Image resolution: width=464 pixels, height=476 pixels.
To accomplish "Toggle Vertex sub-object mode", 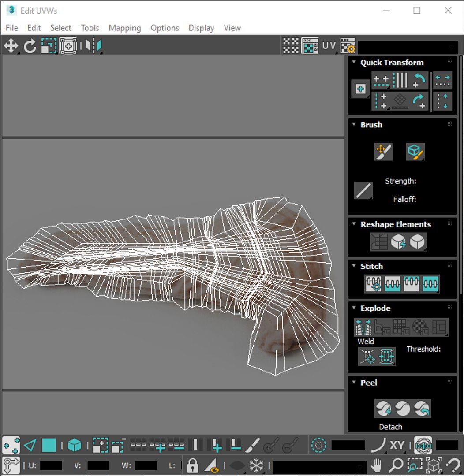I will coord(11,446).
